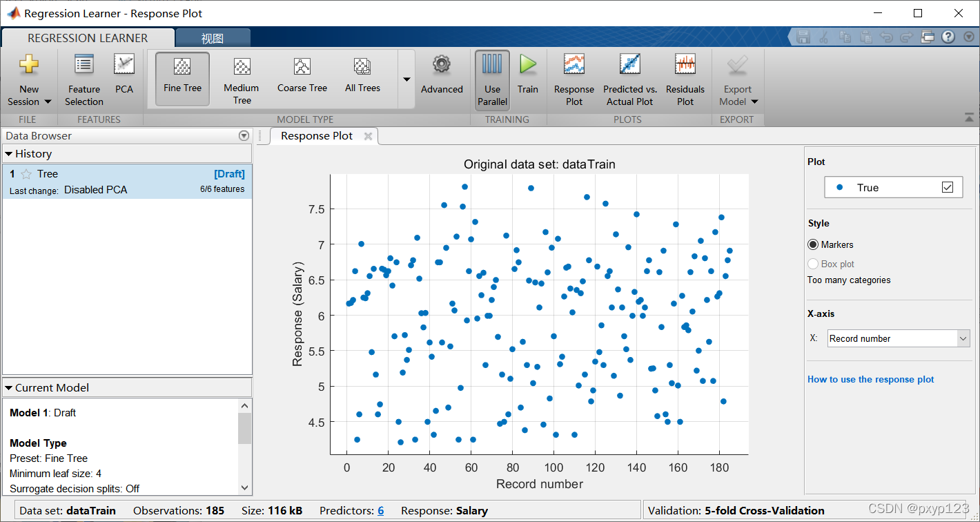This screenshot has height=522, width=980.
Task: Open Advanced model options
Action: tap(442, 75)
